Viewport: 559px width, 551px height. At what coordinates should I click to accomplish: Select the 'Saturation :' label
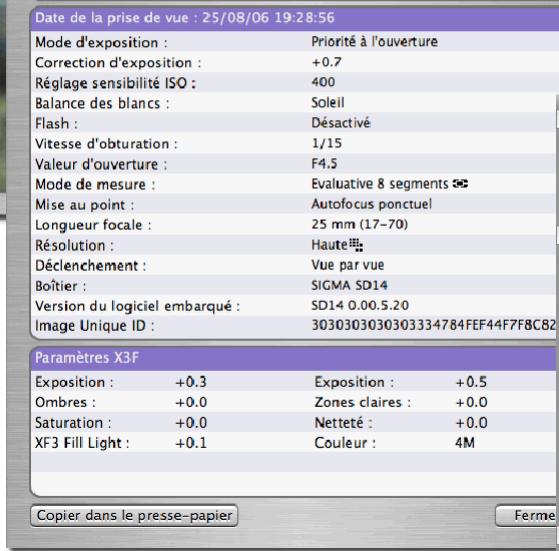pyautogui.click(x=73, y=423)
